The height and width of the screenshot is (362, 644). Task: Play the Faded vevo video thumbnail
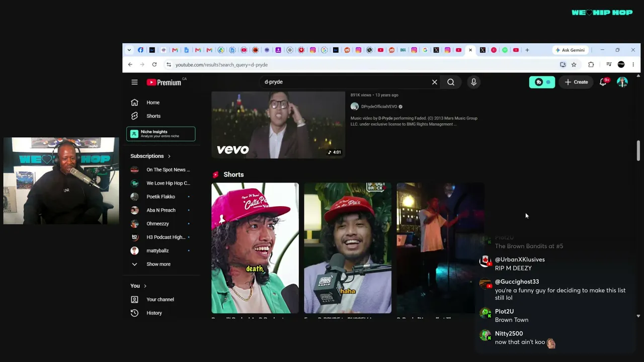[x=278, y=125]
